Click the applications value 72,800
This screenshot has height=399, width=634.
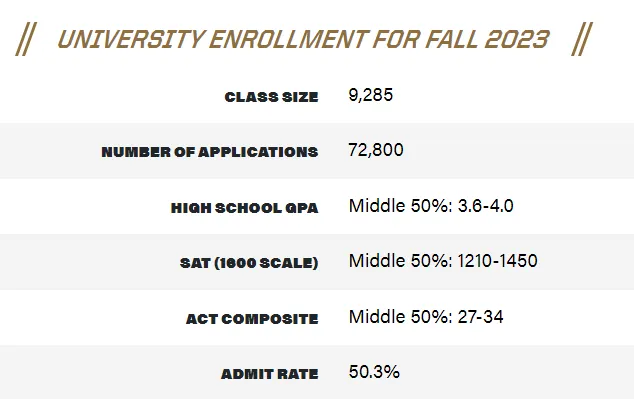pos(376,150)
